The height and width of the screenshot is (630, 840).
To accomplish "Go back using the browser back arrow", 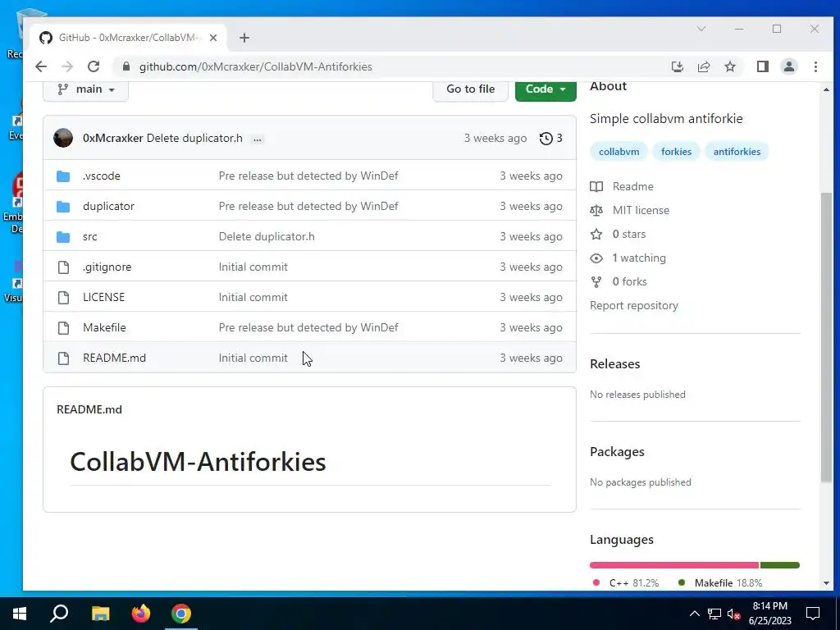I will click(41, 66).
